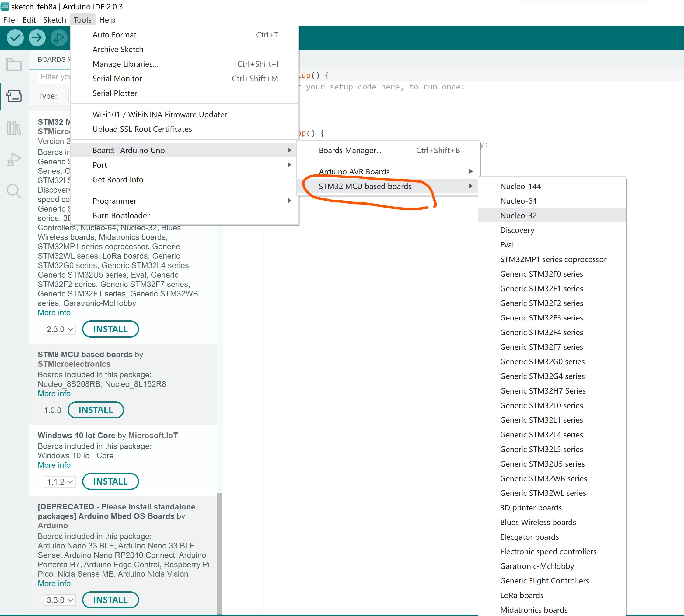This screenshot has height=616, width=684.
Task: Open the Sketchbook folder sidebar icon
Action: point(14,64)
